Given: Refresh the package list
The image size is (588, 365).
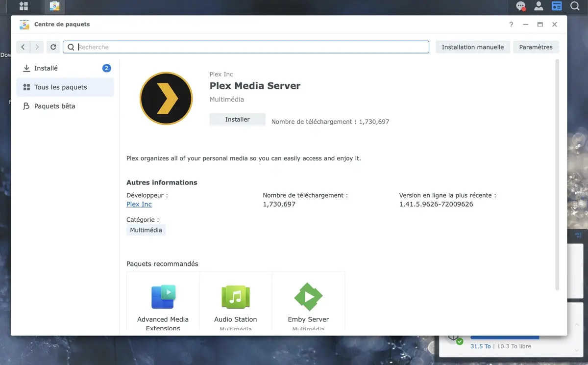Looking at the screenshot, I should [53, 47].
